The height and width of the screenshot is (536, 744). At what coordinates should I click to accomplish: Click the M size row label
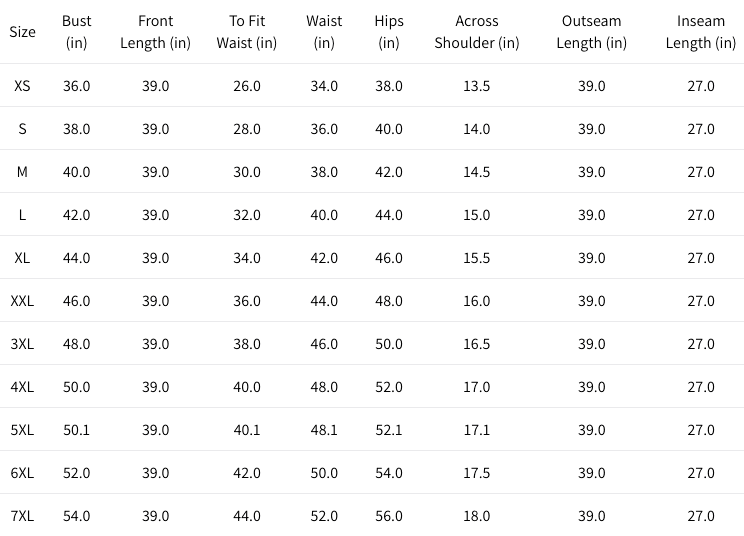[22, 172]
